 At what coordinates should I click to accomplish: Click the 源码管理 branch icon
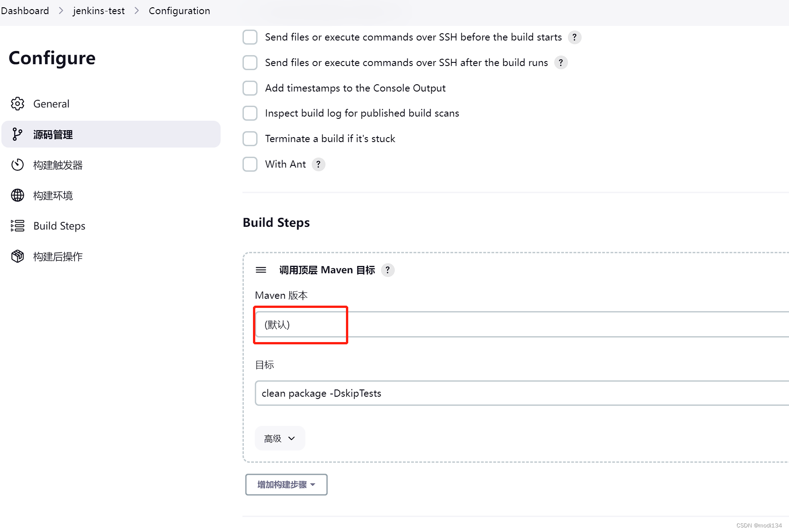pos(17,134)
